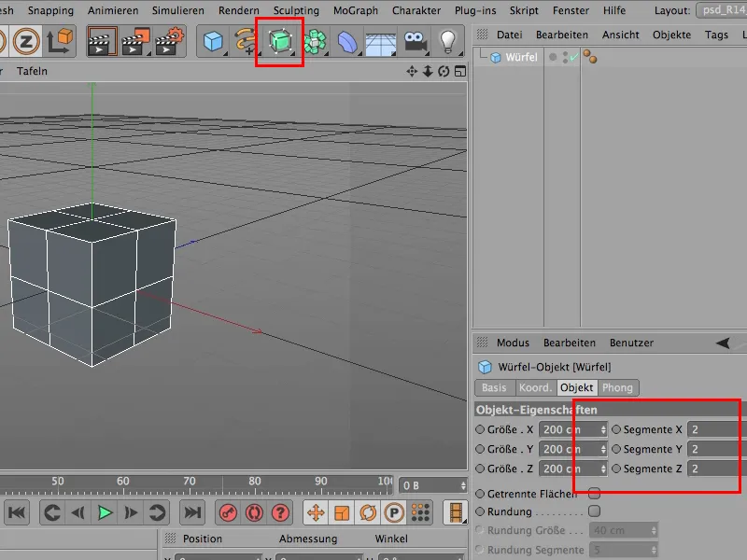This screenshot has height=560, width=747.
Task: Step forward one frame
Action: pyautogui.click(x=131, y=512)
